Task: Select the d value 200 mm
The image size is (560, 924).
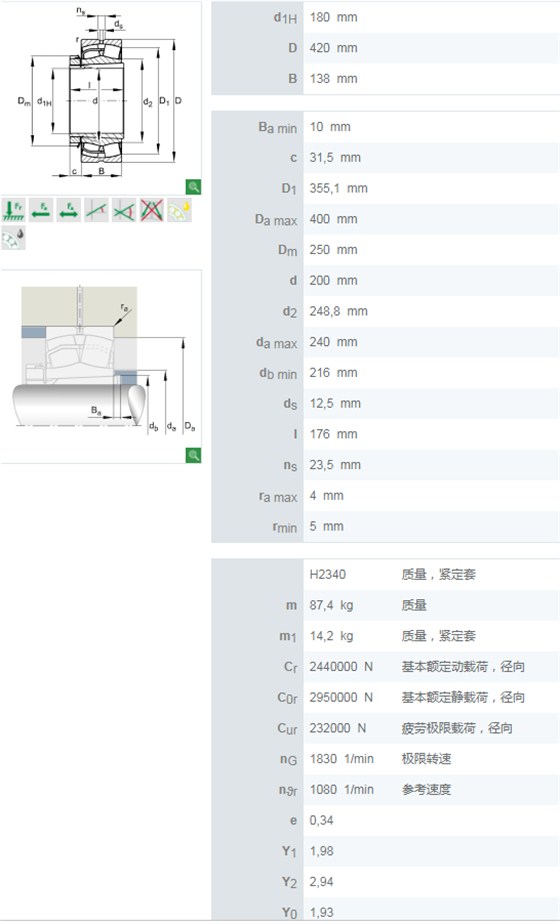Action: (333, 280)
